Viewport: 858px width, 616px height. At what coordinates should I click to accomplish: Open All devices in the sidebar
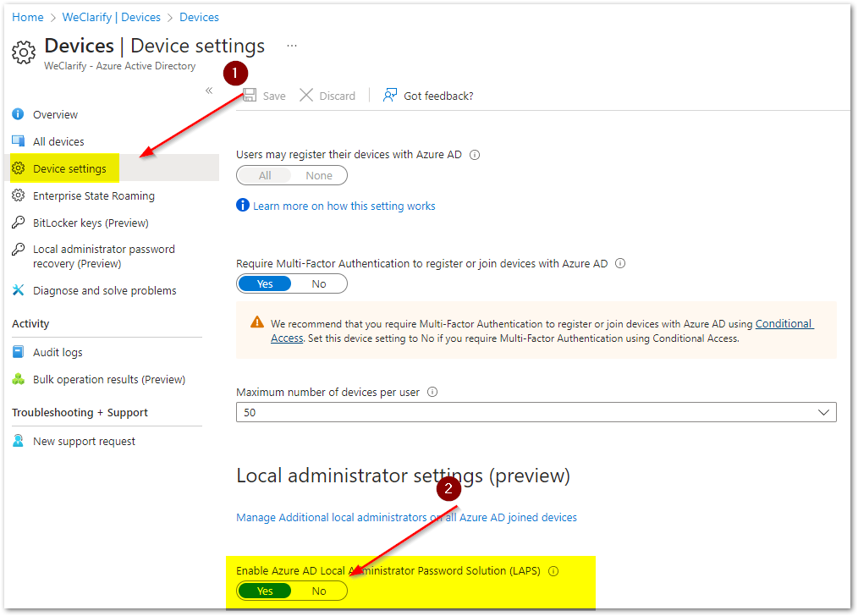tap(58, 141)
